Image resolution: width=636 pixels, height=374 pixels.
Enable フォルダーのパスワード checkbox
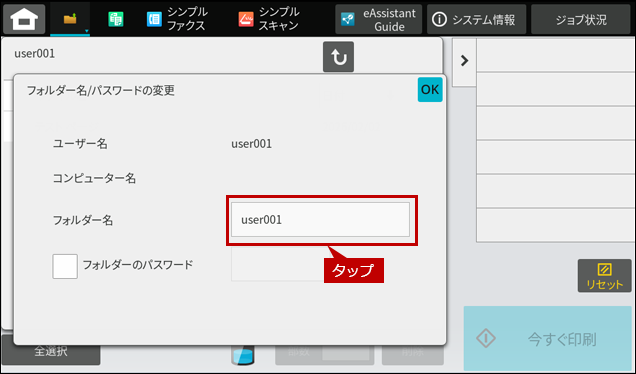pyautogui.click(x=65, y=267)
